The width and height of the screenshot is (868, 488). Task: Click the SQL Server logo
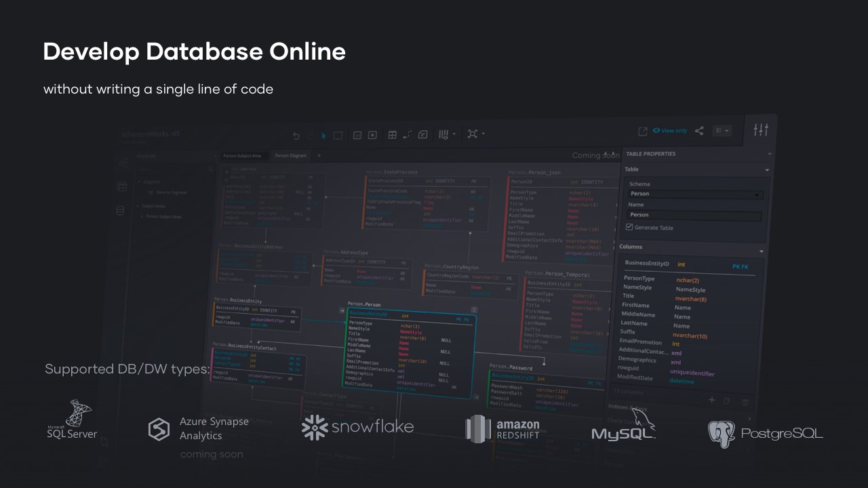point(72,420)
